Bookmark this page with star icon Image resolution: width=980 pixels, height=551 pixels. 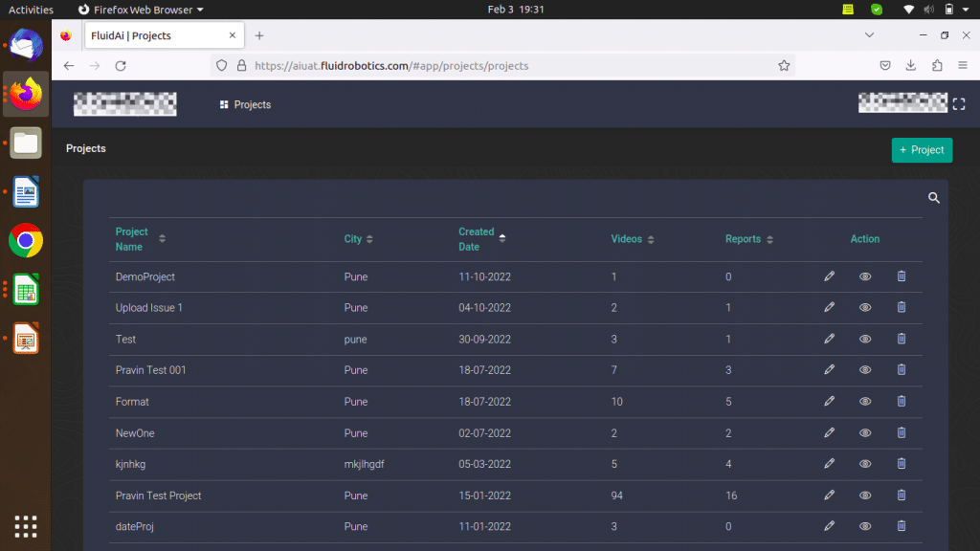point(784,66)
